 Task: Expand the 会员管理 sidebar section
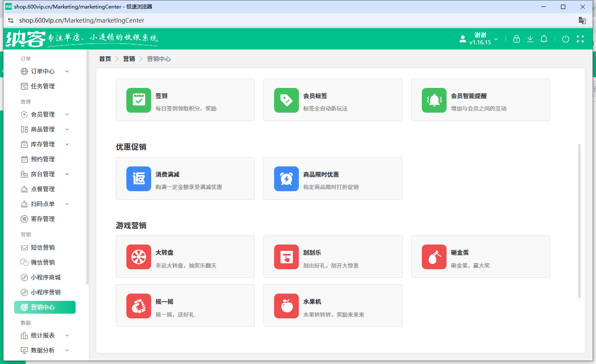[44, 114]
